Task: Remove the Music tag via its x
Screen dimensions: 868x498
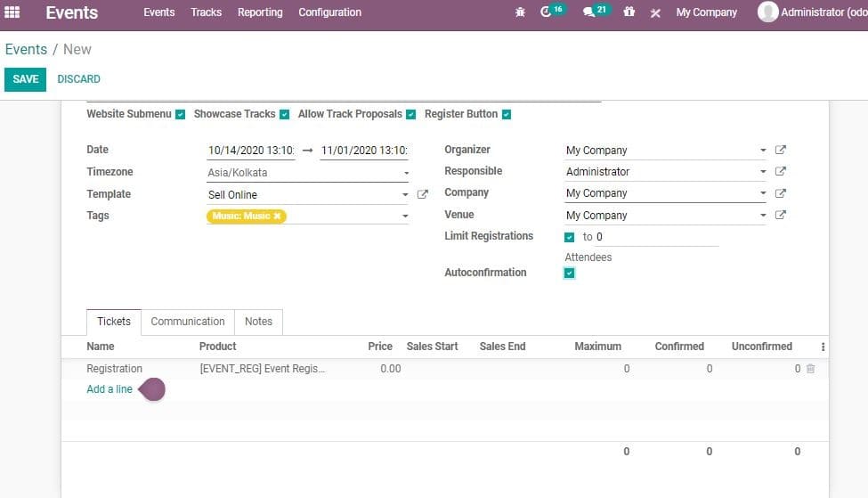Action: click(x=277, y=216)
